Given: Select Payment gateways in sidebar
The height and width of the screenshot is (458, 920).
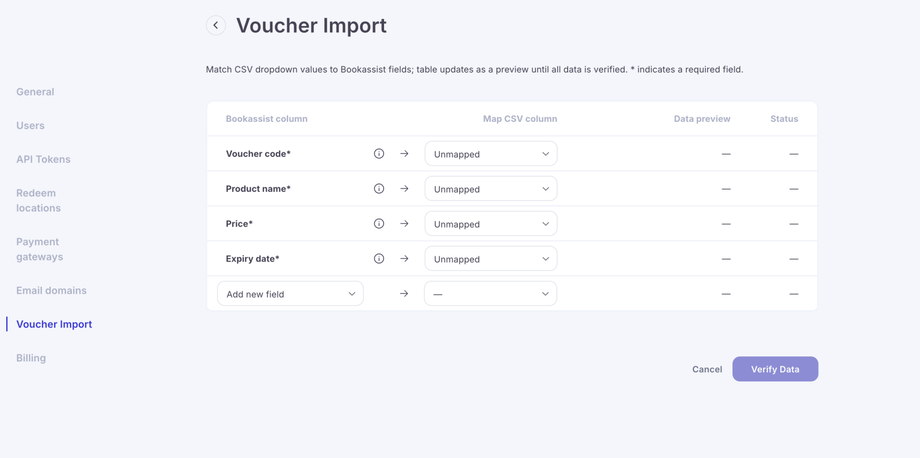Looking at the screenshot, I should pos(39,249).
